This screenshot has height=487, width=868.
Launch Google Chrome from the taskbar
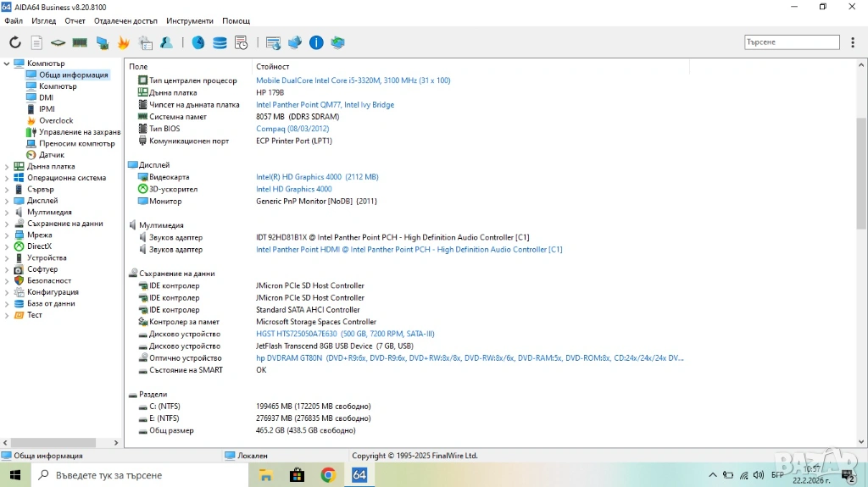328,475
